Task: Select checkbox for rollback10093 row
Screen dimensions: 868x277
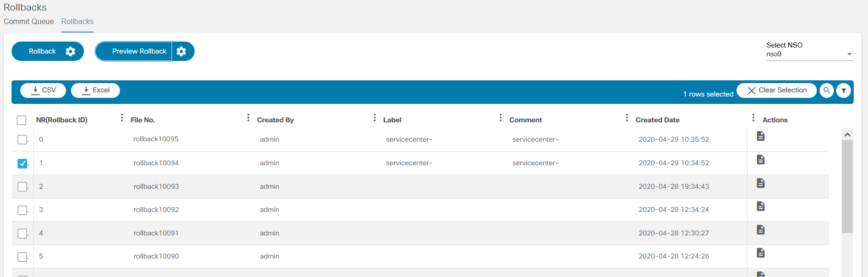Action: 22,187
